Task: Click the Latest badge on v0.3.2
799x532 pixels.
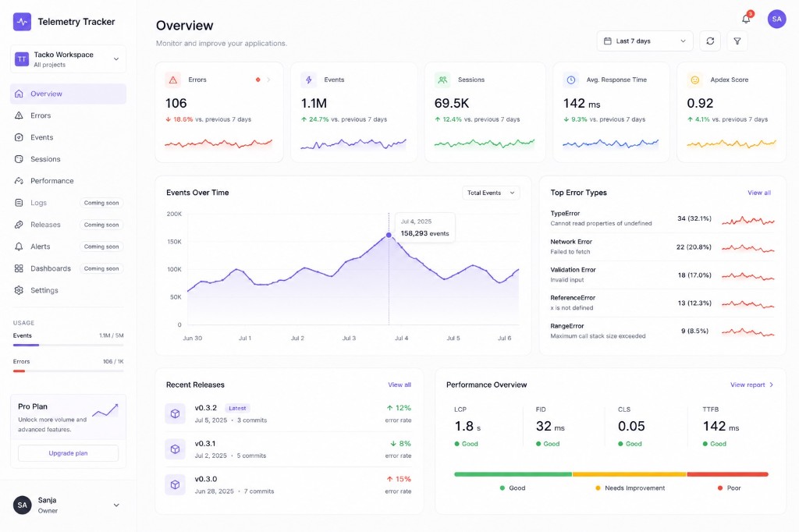Action: tap(237, 408)
